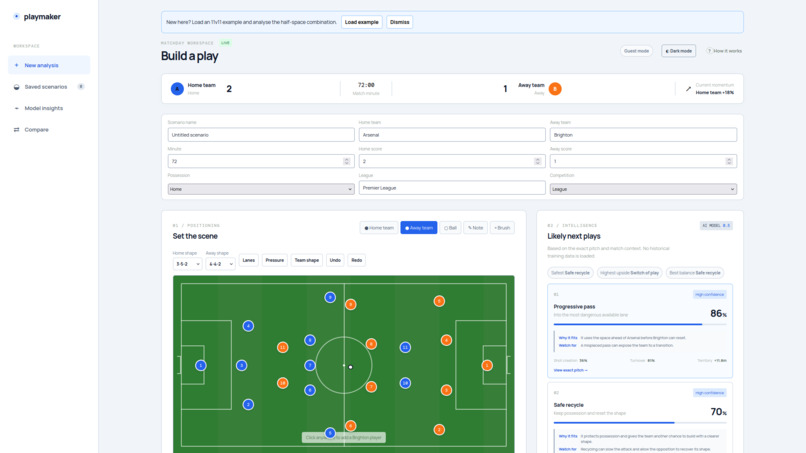Select orange away player marker number 8

click(371, 344)
